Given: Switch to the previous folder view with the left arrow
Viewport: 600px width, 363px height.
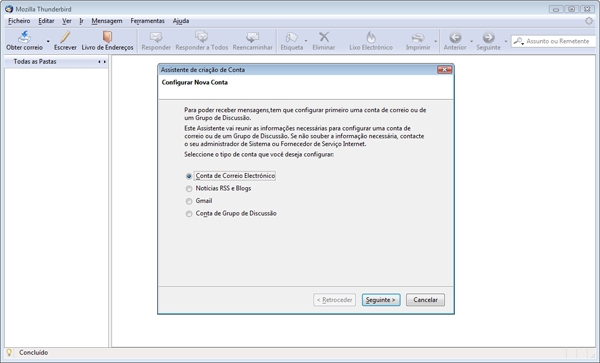Looking at the screenshot, I should click(x=99, y=62).
